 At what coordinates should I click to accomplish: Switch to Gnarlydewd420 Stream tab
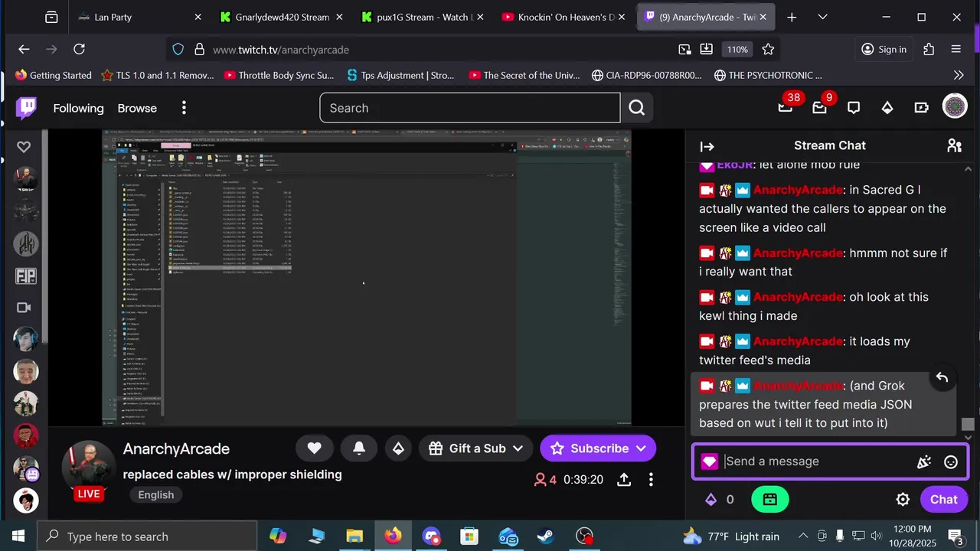(282, 17)
